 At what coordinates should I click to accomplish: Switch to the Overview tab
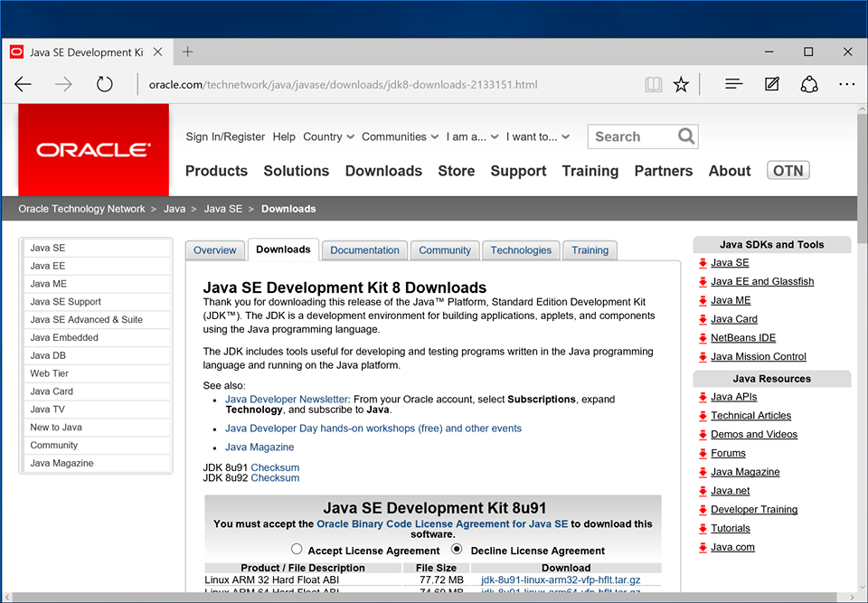coord(215,250)
